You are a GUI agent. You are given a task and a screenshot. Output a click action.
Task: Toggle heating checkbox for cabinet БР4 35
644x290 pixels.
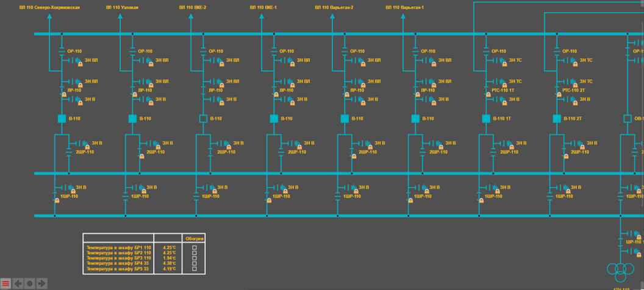coord(195,263)
